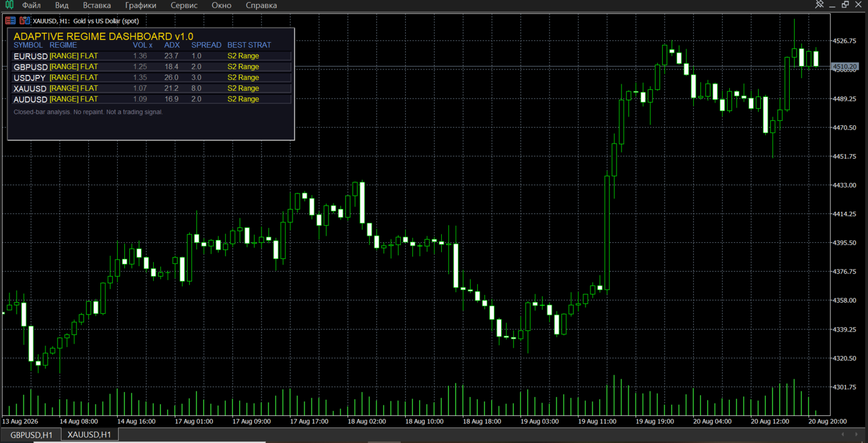Screen dimensions: 868x443
Task: Click the ADAPTIVE REGIME DASHBOARD v1.0 title
Action: tap(103, 37)
